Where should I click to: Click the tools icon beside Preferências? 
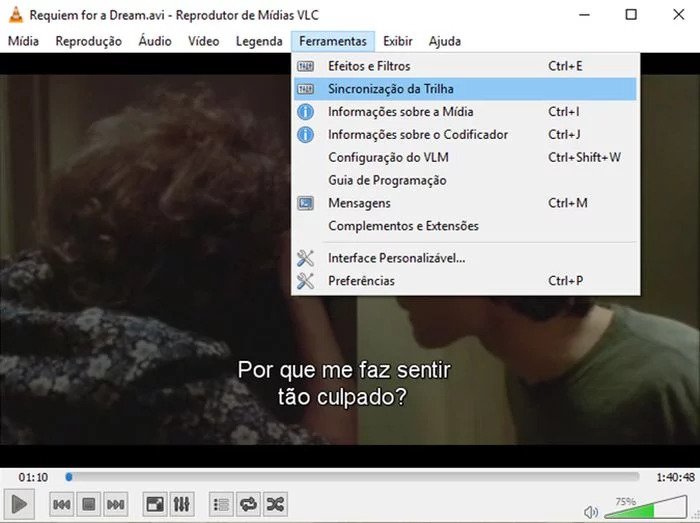pyautogui.click(x=305, y=281)
